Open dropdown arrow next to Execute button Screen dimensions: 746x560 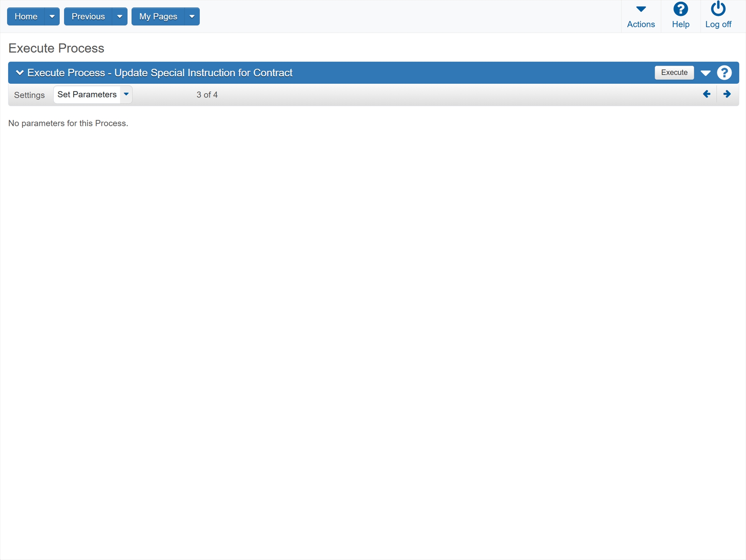click(706, 73)
